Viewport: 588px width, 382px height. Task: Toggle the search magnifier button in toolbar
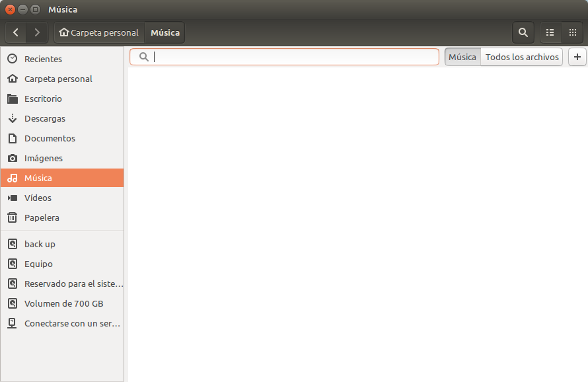(x=523, y=32)
